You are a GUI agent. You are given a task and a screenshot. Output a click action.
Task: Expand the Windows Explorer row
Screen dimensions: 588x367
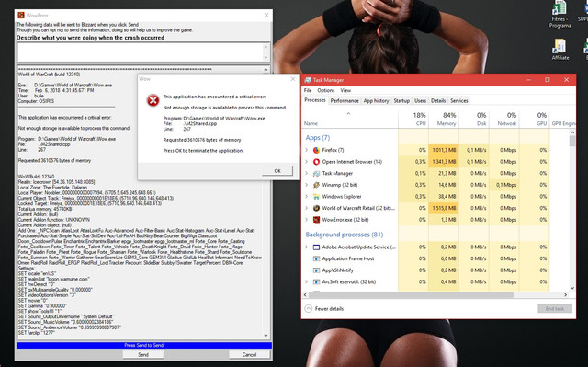tap(306, 197)
